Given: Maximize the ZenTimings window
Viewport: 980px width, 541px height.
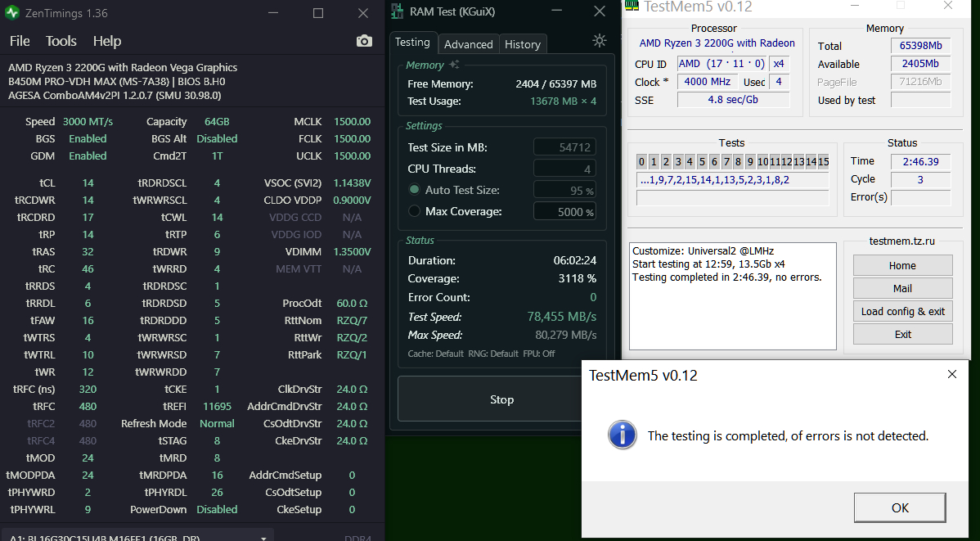Looking at the screenshot, I should [x=318, y=13].
